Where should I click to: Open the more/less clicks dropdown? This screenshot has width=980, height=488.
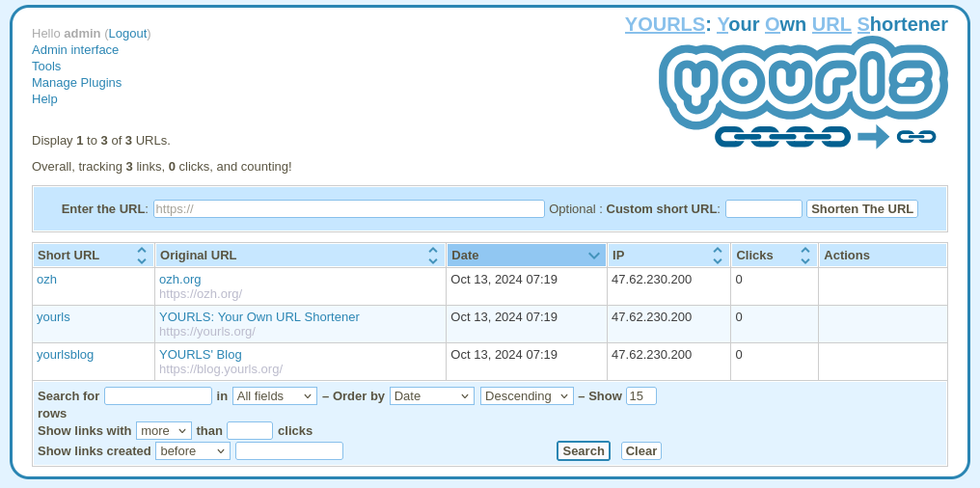[164, 431]
